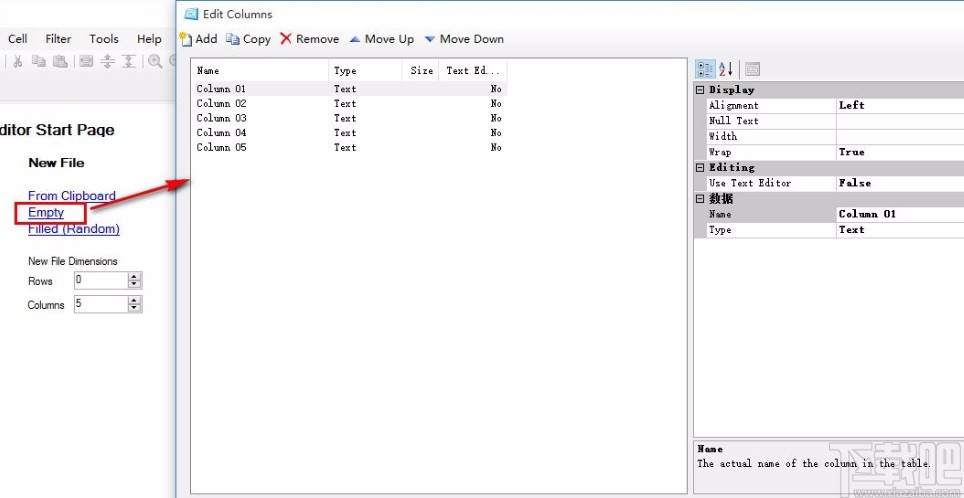Image resolution: width=964 pixels, height=498 pixels.
Task: Collapse the Editing property category
Action: point(700,167)
